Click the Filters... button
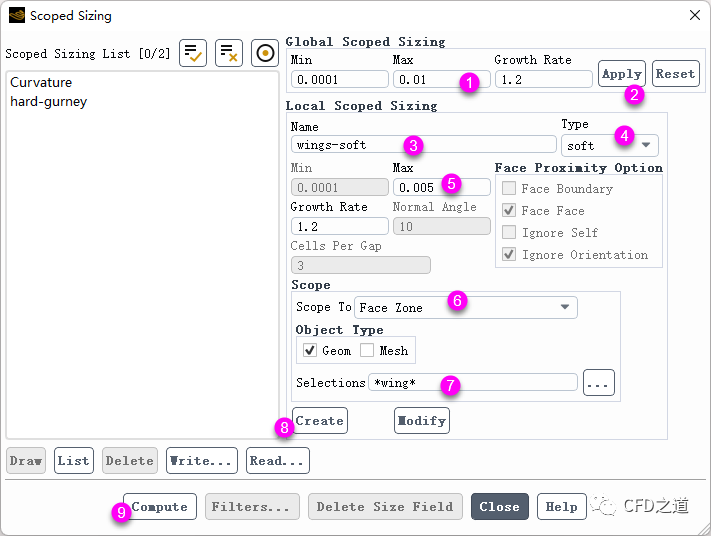 coord(252,506)
